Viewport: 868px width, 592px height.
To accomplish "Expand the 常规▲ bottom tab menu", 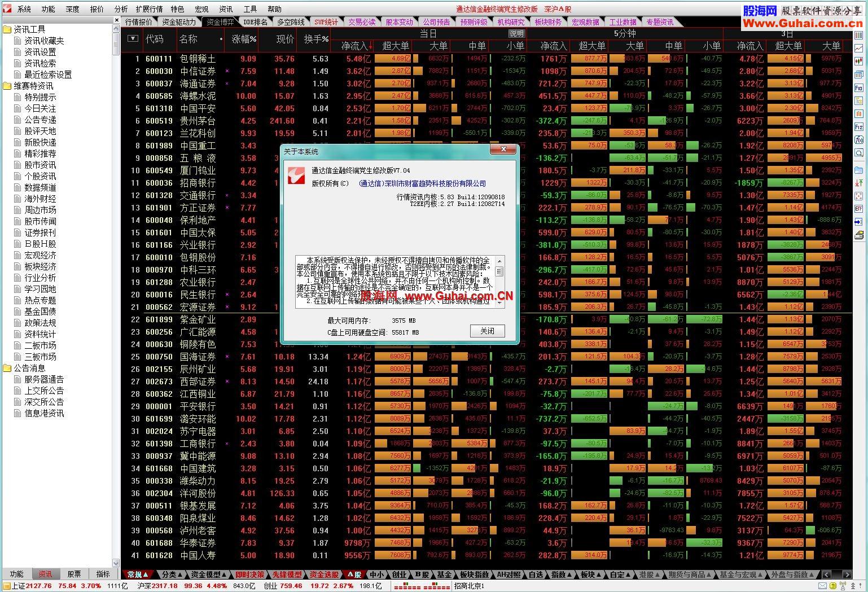I will point(138,575).
